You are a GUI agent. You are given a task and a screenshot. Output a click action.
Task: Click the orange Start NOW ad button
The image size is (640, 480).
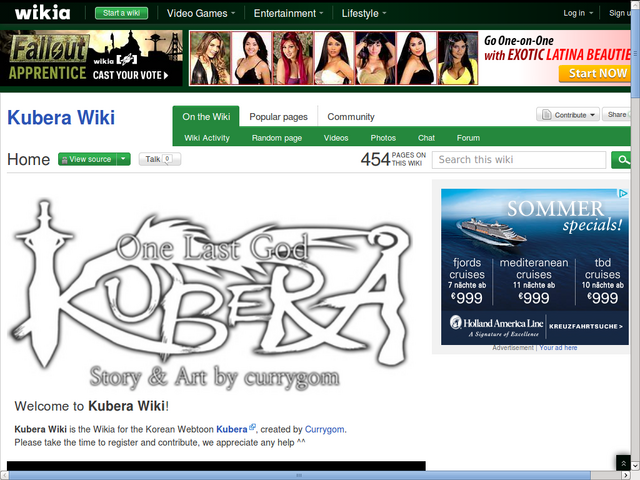pos(595,73)
